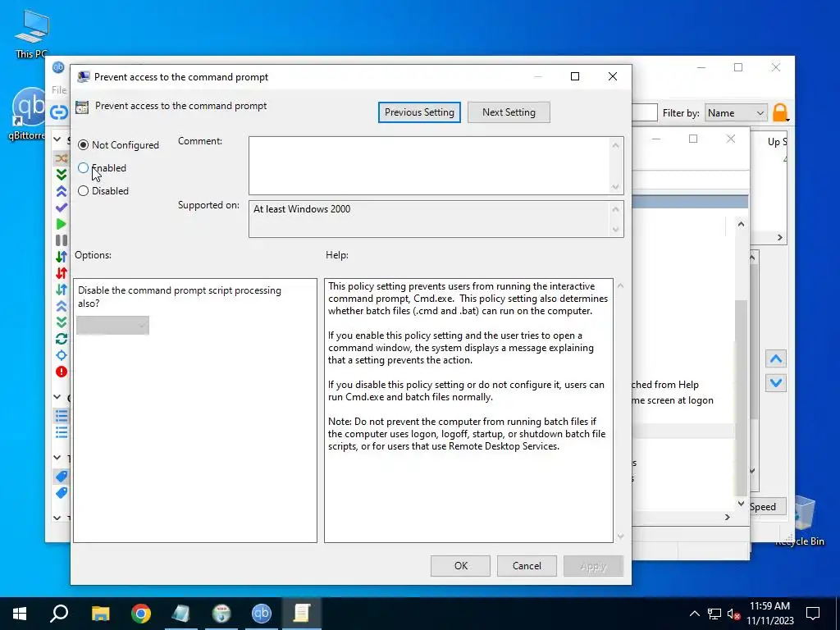Screen dimensions: 840x630
Task: Maximize the policy setting dialog window
Action: click(575, 76)
